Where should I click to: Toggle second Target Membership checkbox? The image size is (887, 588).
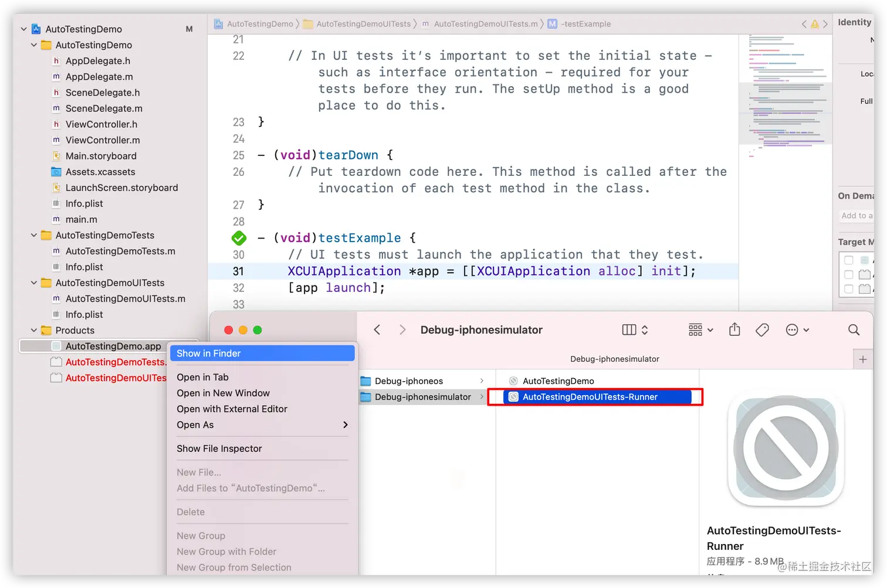848,274
